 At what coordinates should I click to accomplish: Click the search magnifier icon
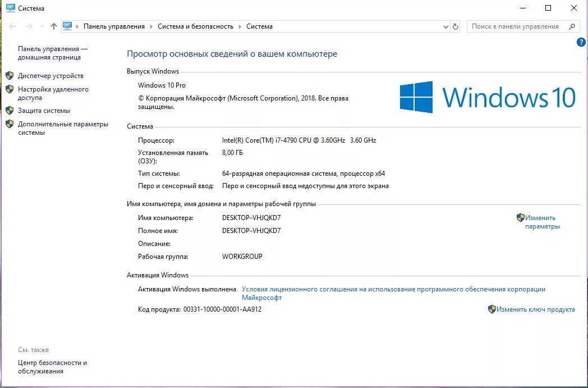point(572,26)
